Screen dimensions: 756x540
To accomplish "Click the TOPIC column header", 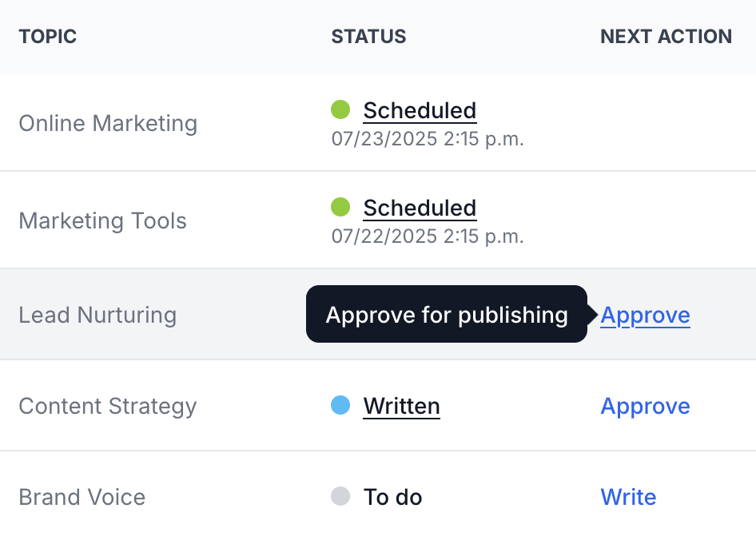I will [x=48, y=37].
